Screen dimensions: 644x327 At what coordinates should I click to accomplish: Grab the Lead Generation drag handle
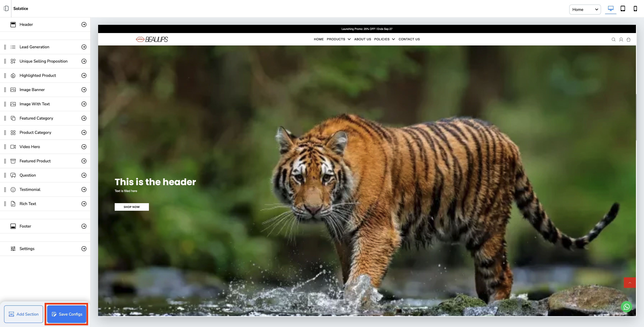pos(5,47)
